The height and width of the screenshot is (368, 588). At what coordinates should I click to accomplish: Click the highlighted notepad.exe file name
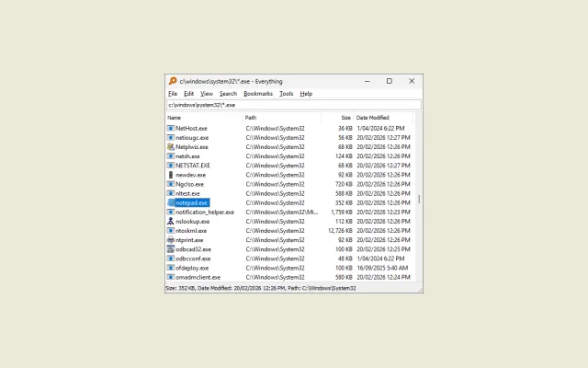192,202
